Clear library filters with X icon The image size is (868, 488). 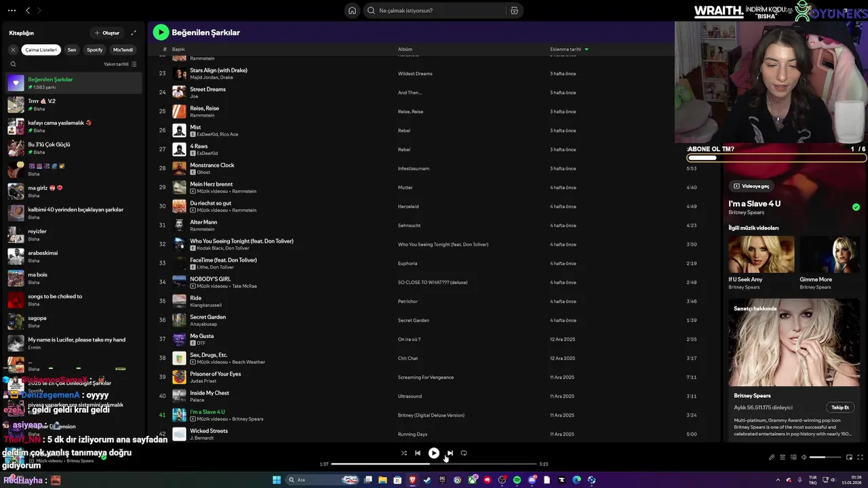(13, 49)
